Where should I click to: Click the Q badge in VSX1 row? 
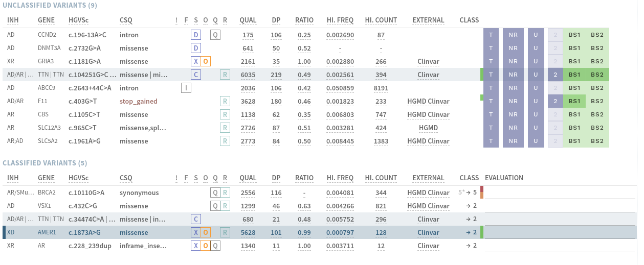216,206
